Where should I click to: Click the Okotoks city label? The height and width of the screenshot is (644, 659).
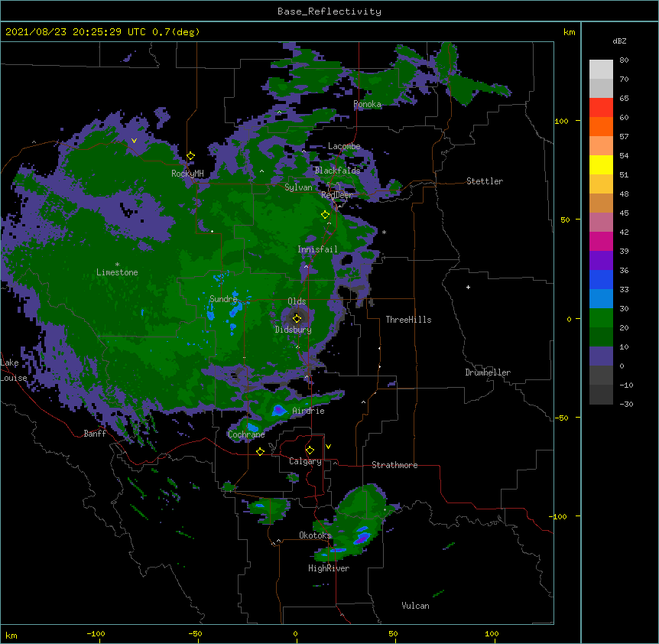pos(315,535)
